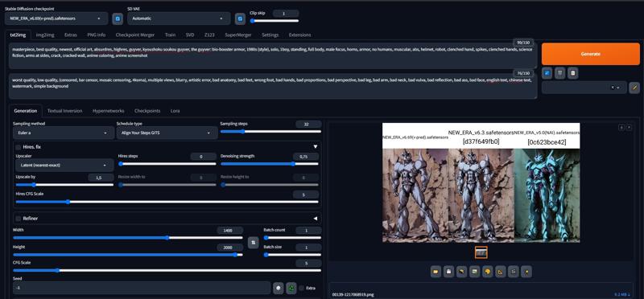Open the Settings tab
This screenshot has width=644, height=299.
pyautogui.click(x=270, y=35)
